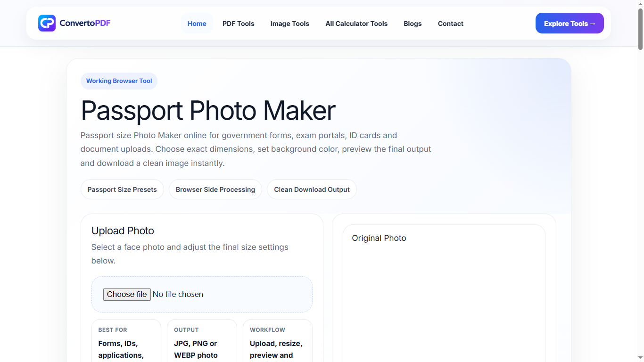The height and width of the screenshot is (362, 644).
Task: Click the Passport Photo Maker heading
Action: coord(208,111)
